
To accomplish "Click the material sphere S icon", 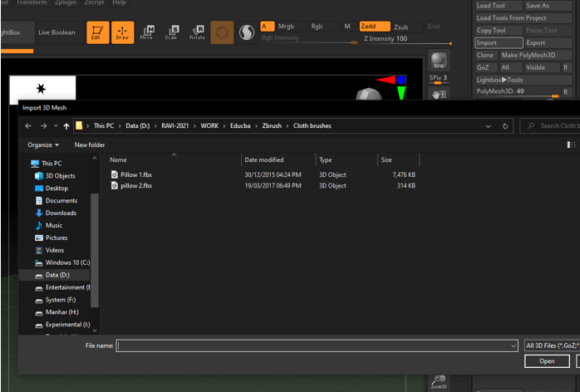I will coord(247,32).
